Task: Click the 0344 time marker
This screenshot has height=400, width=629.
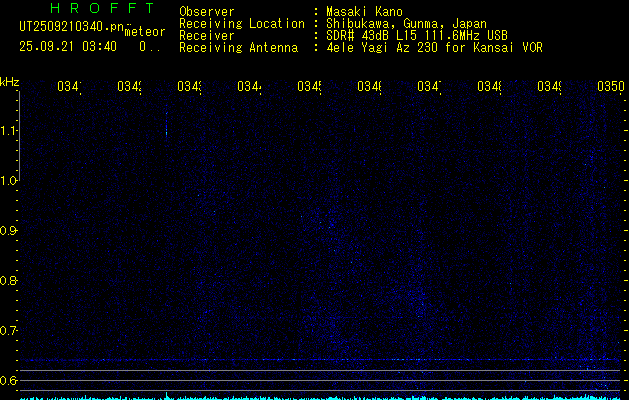Action: (249, 86)
